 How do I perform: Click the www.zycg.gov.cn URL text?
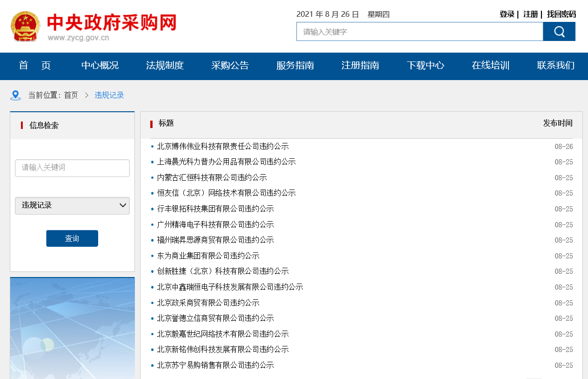78,38
